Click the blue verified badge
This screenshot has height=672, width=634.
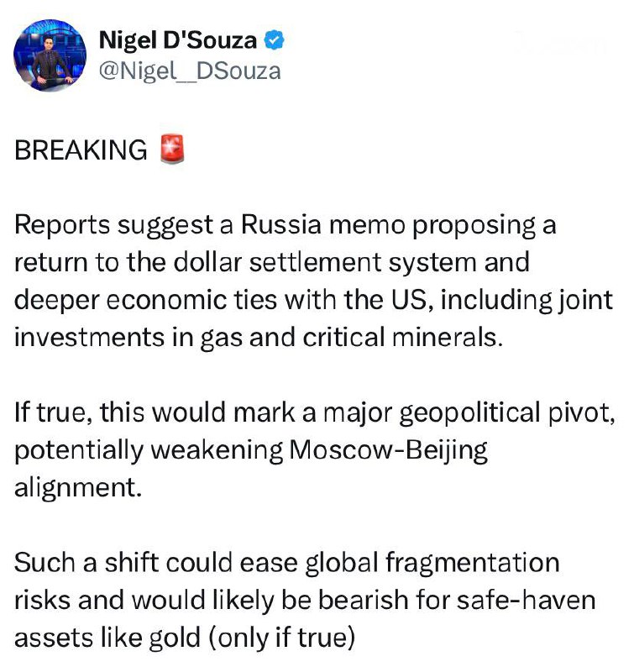274,39
